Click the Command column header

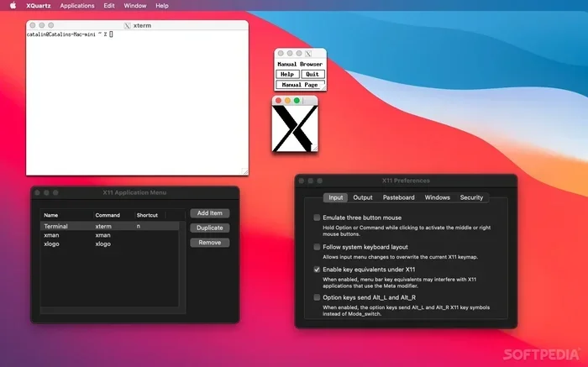[x=108, y=215]
